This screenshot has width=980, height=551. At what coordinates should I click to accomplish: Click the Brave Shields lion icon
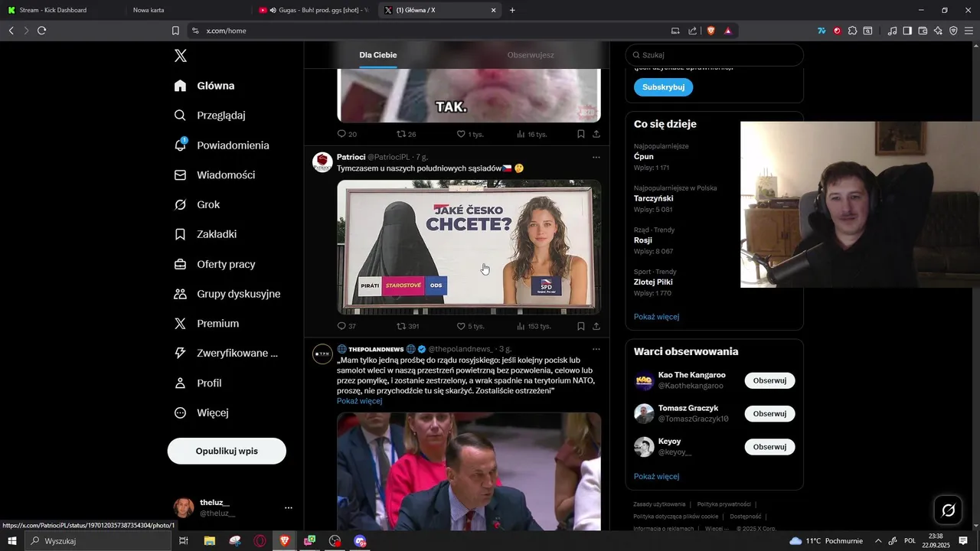[710, 31]
